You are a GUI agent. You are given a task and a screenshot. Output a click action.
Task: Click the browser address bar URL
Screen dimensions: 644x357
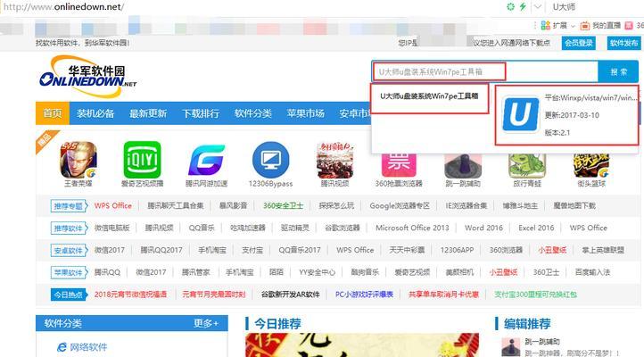click(63, 7)
